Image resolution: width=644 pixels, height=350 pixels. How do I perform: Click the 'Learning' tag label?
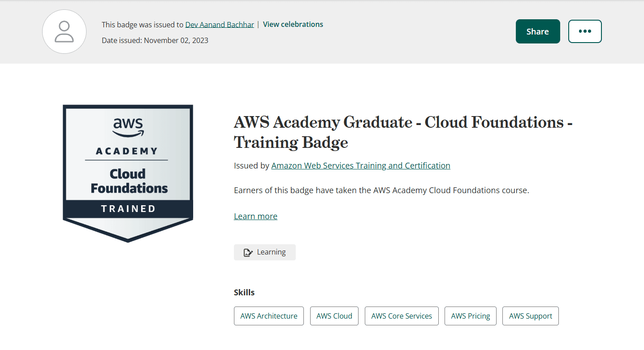coord(271,252)
